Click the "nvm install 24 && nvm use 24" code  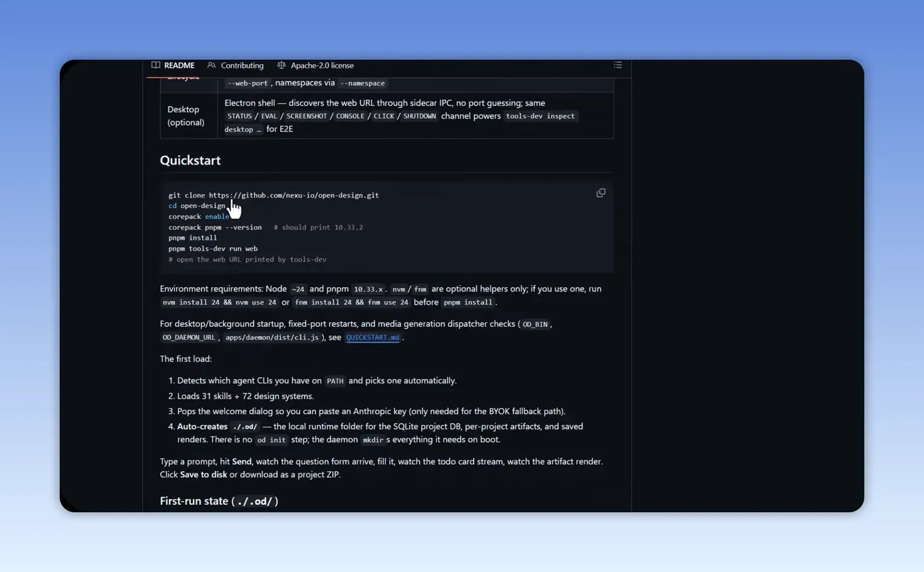[x=219, y=302]
